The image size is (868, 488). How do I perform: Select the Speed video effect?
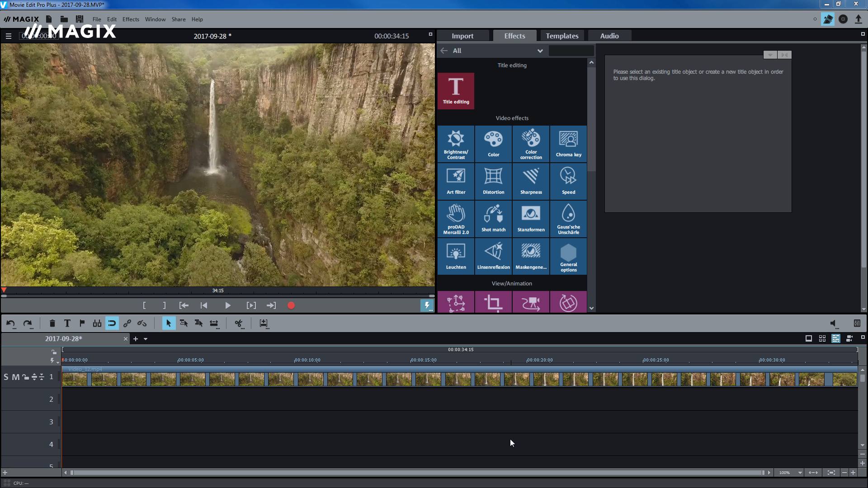568,180
